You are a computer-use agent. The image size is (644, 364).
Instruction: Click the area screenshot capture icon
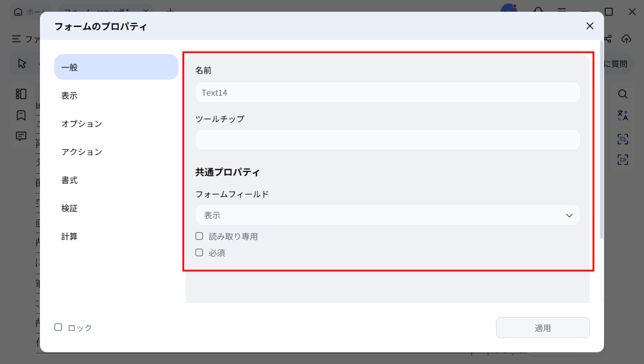(623, 139)
